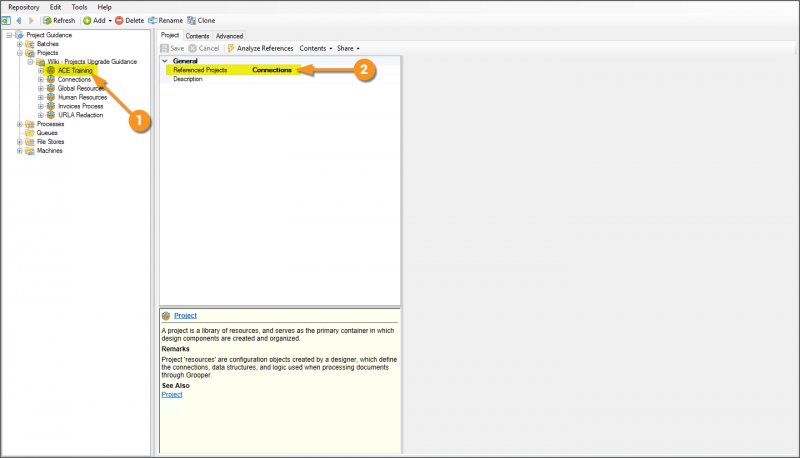Screen dimensions: 800x458
Task: Open the Project help heading link
Action: (185, 316)
